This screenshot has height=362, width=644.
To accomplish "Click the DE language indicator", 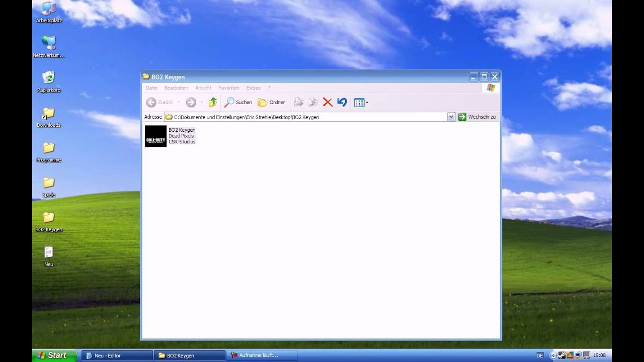I will pyautogui.click(x=540, y=355).
